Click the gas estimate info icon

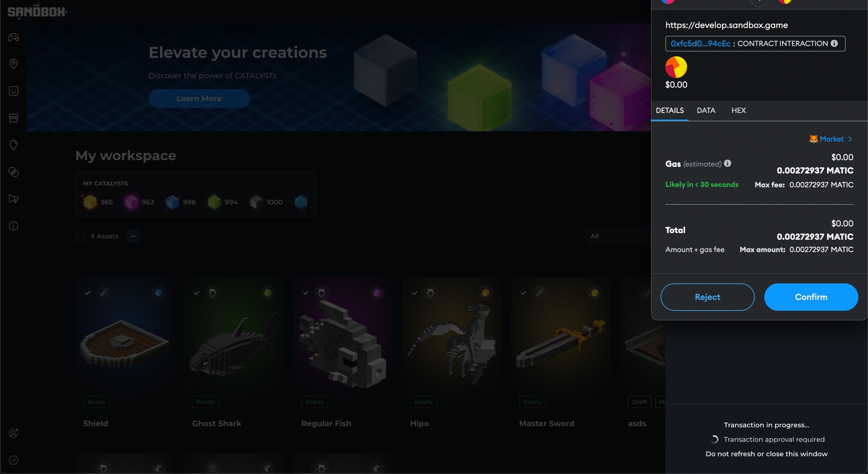click(728, 163)
